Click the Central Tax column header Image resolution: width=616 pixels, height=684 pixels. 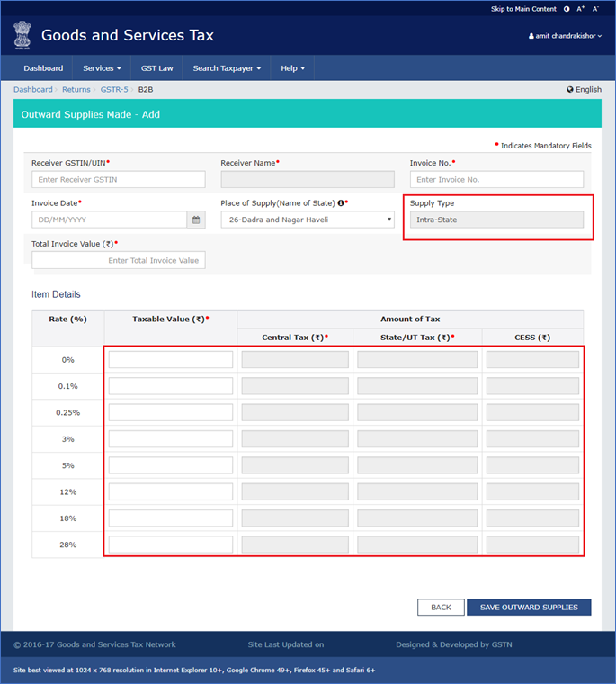click(x=295, y=337)
